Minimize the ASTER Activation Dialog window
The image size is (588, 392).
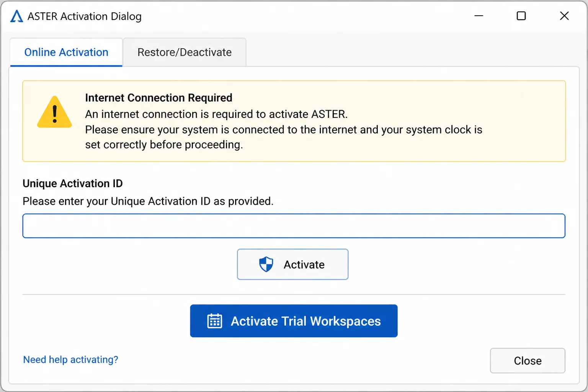[x=479, y=16]
